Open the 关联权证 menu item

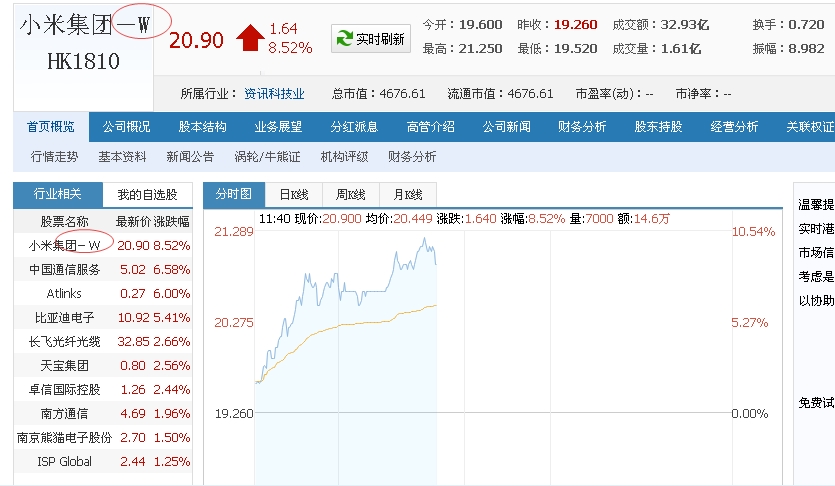[x=810, y=127]
